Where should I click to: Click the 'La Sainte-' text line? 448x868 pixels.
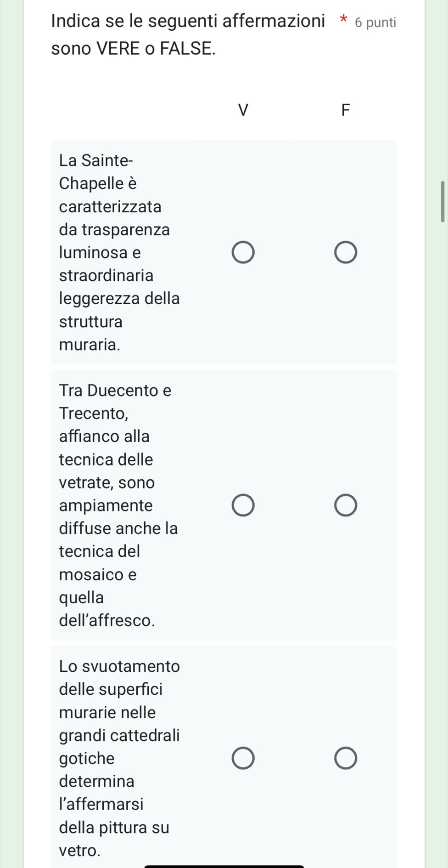pos(96,160)
